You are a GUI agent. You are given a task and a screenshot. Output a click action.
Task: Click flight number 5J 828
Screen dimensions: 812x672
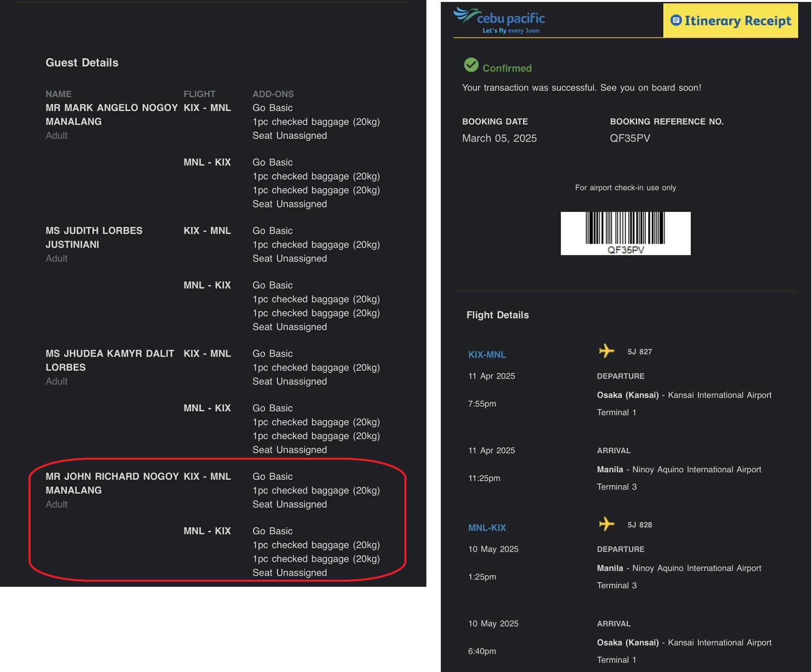[x=639, y=525]
